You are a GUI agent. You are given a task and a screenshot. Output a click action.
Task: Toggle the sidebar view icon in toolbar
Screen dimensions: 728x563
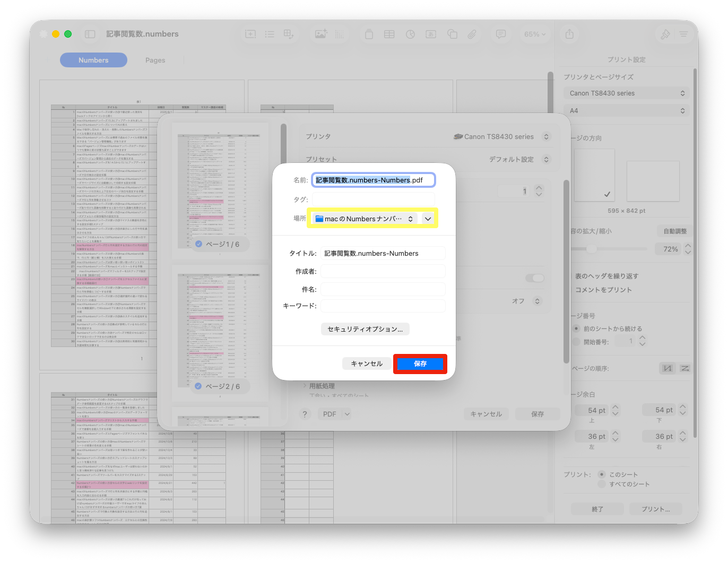90,34
